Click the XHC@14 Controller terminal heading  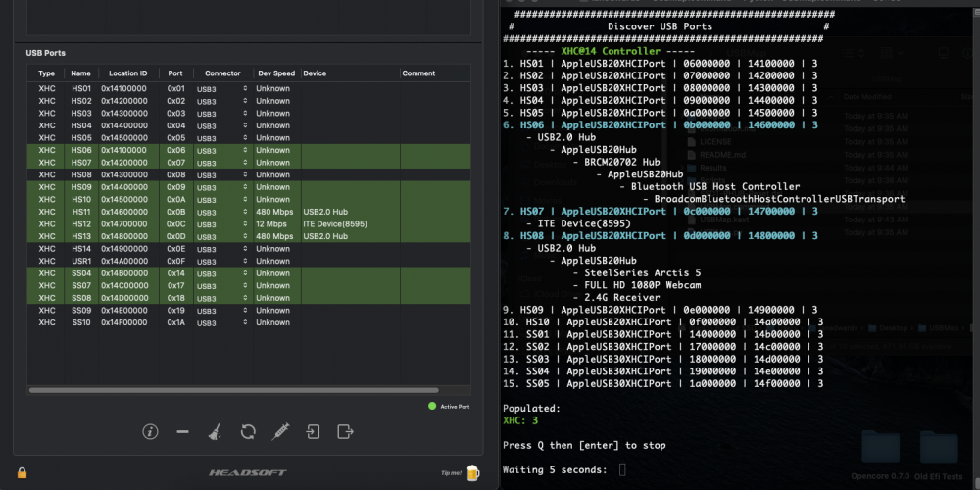(611, 51)
